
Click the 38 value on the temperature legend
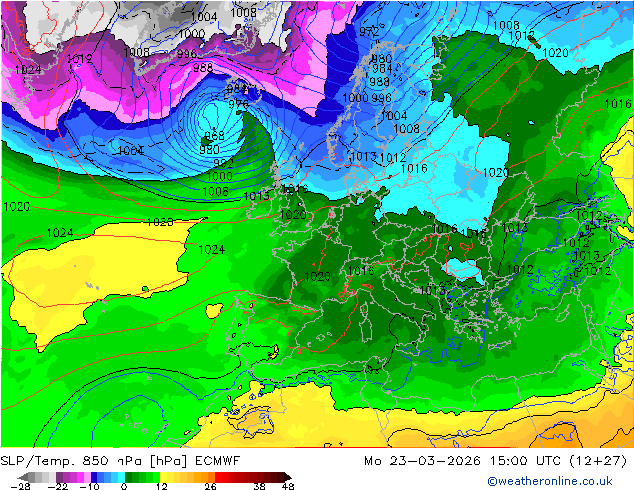point(260,486)
